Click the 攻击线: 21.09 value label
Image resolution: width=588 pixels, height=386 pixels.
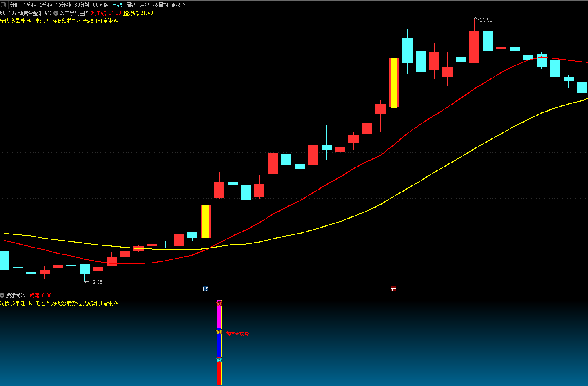[x=106, y=13]
